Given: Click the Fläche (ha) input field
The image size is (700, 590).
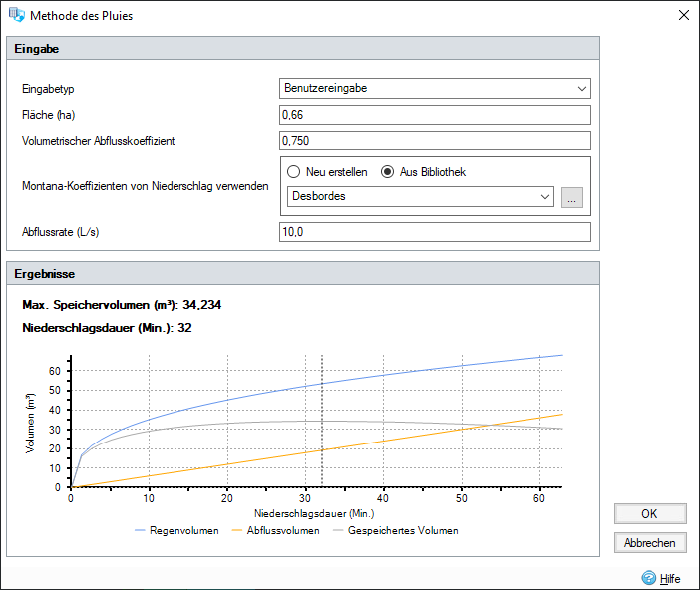Looking at the screenshot, I should [435, 115].
